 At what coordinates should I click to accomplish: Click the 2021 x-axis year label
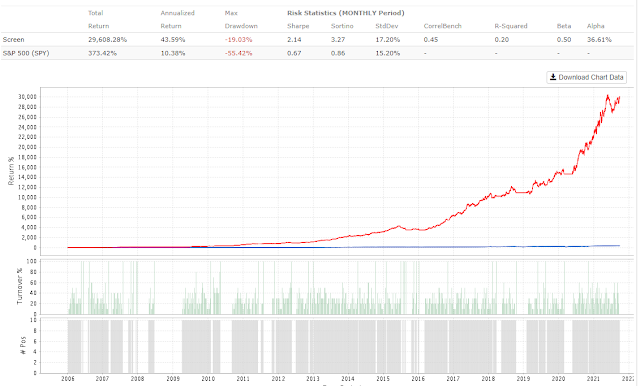[593, 379]
